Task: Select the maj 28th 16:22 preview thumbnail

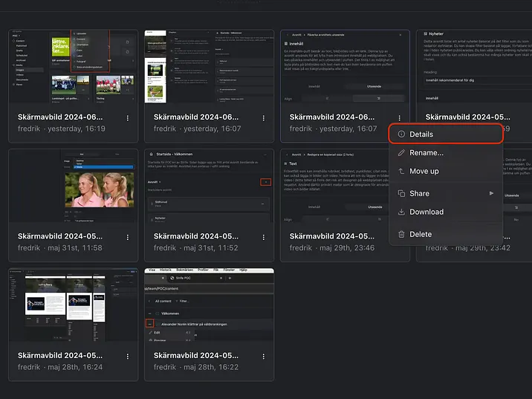Action: [209, 305]
